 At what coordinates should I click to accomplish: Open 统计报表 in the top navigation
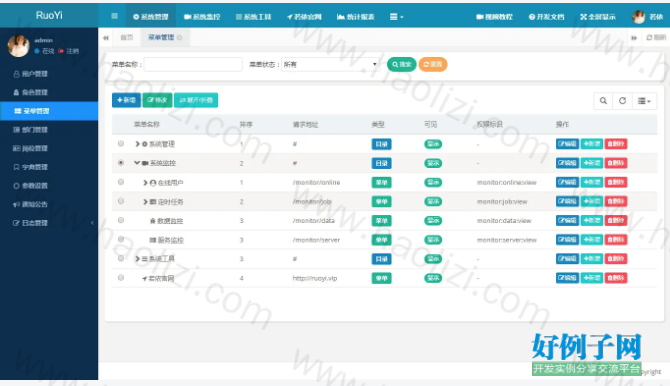[356, 17]
